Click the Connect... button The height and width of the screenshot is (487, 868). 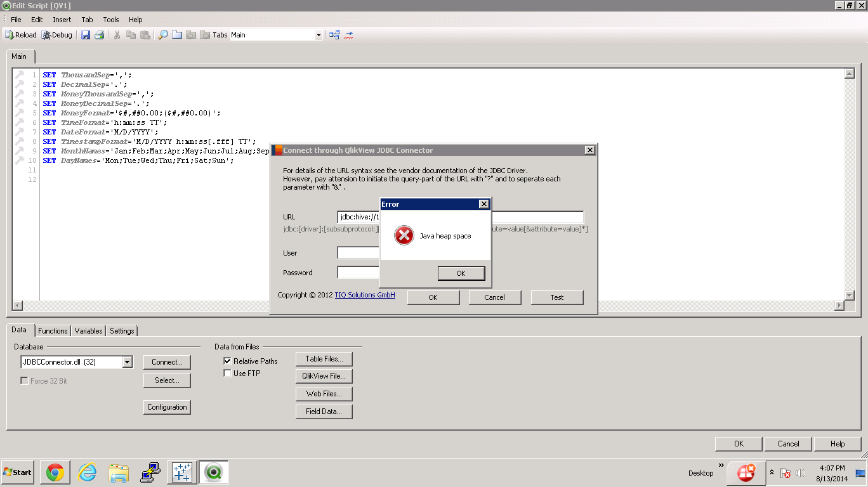coord(167,362)
